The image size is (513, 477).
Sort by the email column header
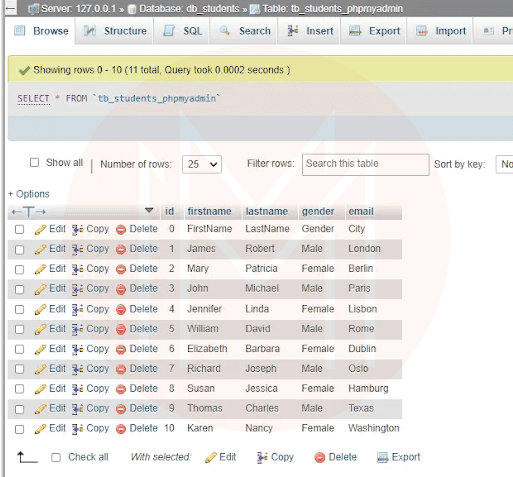click(x=361, y=211)
